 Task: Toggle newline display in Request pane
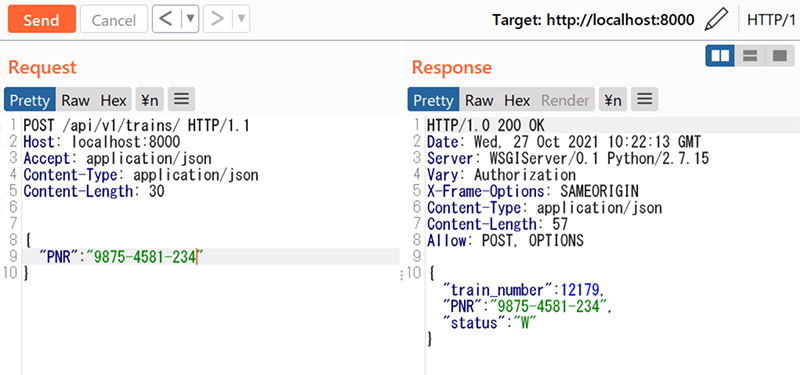point(149,99)
